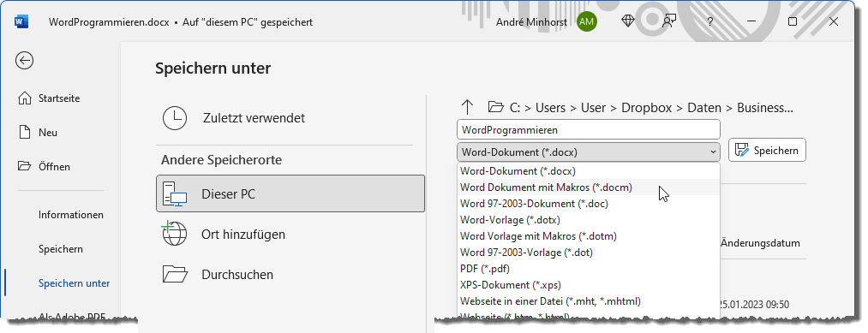
Task: Click the globe icon for Ort hinzufügen
Action: coord(175,234)
